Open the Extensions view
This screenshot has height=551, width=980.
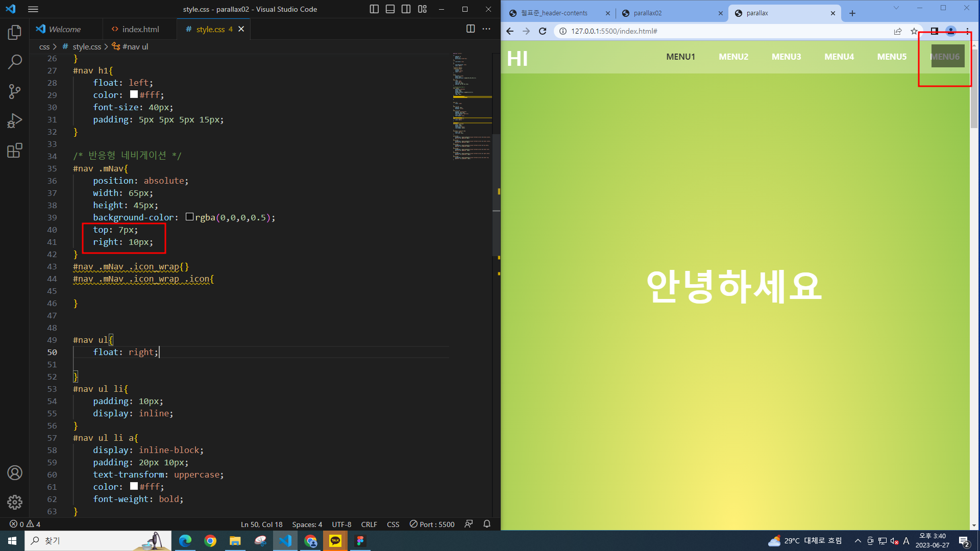pyautogui.click(x=14, y=151)
